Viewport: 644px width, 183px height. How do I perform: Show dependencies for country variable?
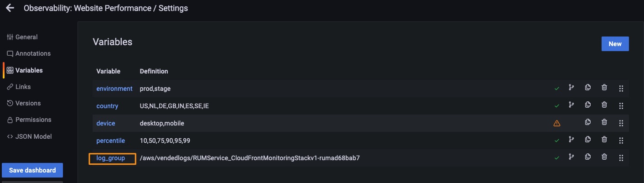pos(571,105)
